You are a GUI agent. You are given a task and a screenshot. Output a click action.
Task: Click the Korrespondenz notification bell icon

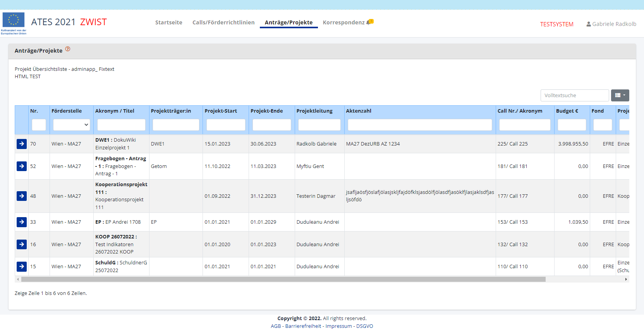370,22
